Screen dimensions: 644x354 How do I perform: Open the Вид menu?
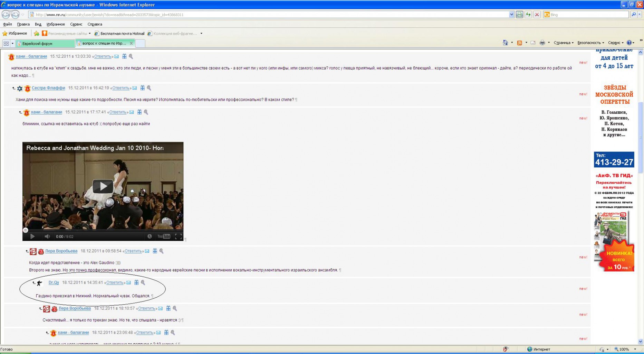(x=38, y=24)
